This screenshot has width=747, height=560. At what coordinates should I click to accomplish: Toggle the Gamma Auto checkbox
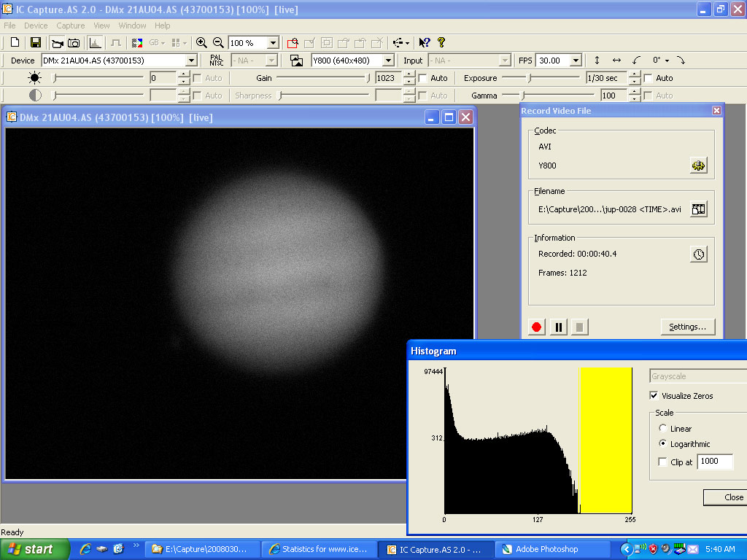click(x=648, y=96)
